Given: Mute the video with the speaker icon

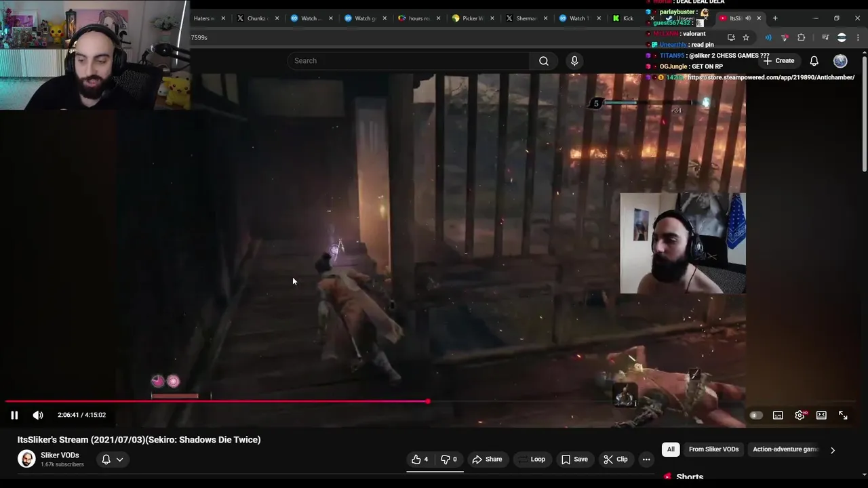Looking at the screenshot, I should [38, 415].
